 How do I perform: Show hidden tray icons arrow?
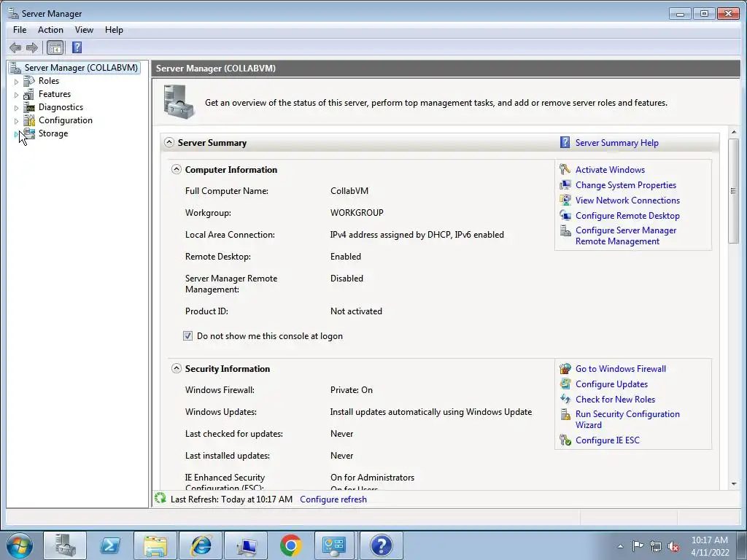coord(620,546)
